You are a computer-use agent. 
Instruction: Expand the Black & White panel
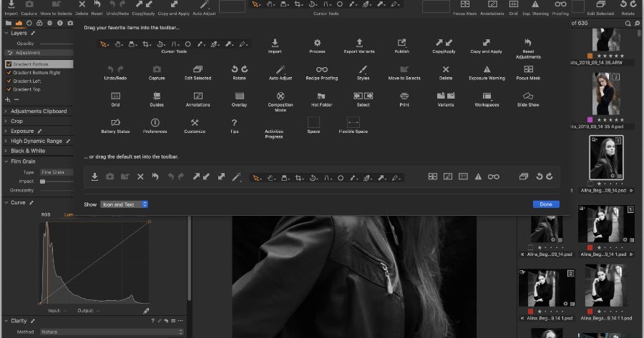[x=6, y=151]
